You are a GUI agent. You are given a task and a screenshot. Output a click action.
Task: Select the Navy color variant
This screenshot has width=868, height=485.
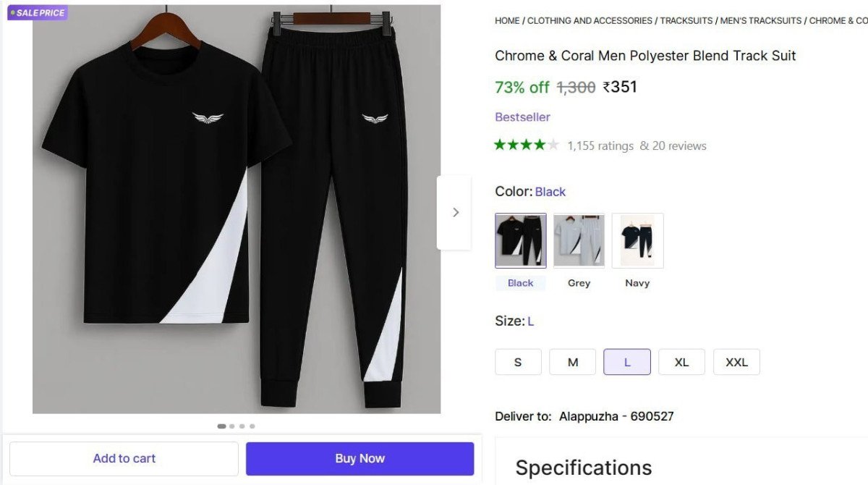pos(637,240)
